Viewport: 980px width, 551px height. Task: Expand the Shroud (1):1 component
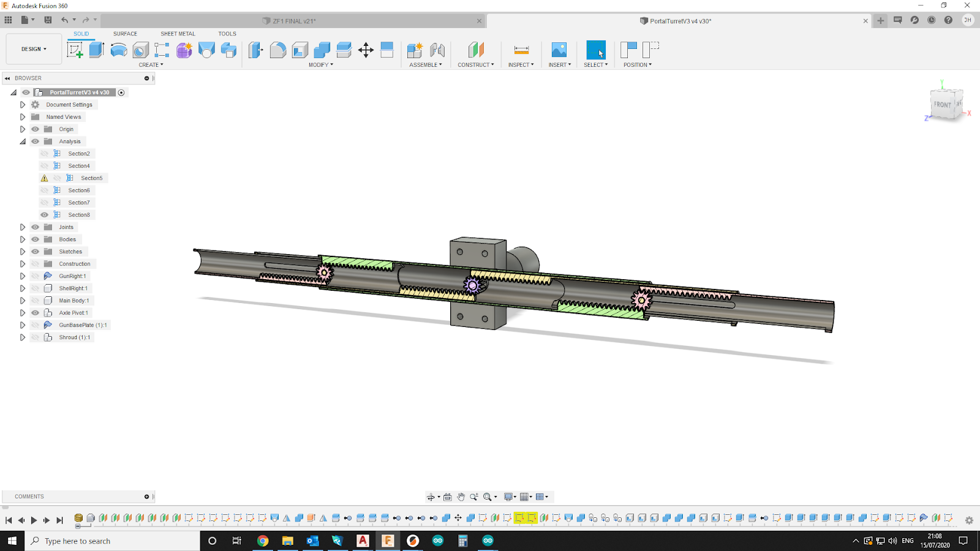click(23, 337)
